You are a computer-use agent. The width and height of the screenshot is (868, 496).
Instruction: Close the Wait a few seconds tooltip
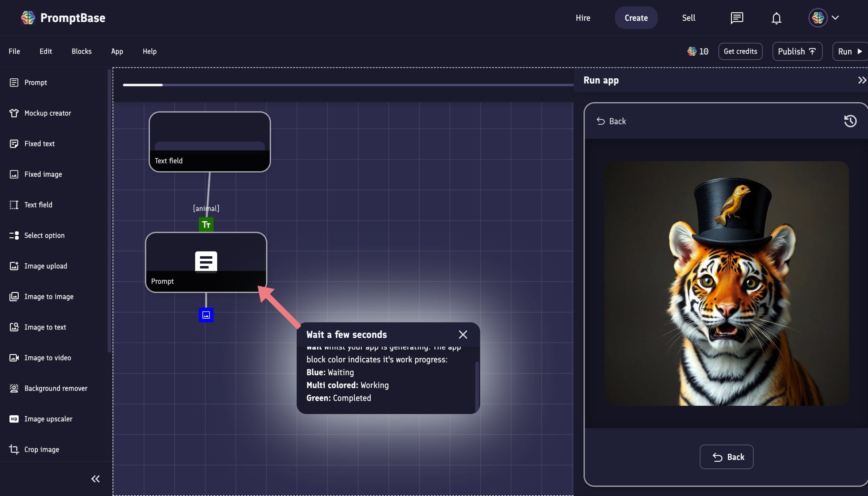click(462, 335)
